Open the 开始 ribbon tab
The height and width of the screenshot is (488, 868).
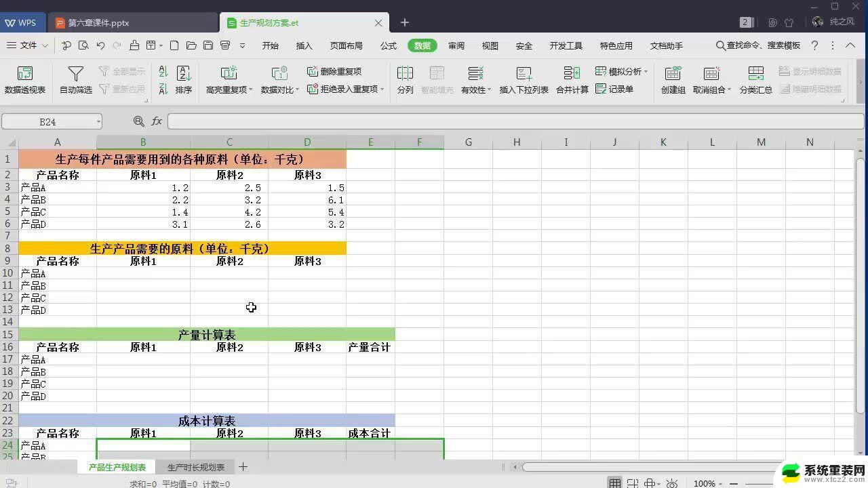click(270, 45)
